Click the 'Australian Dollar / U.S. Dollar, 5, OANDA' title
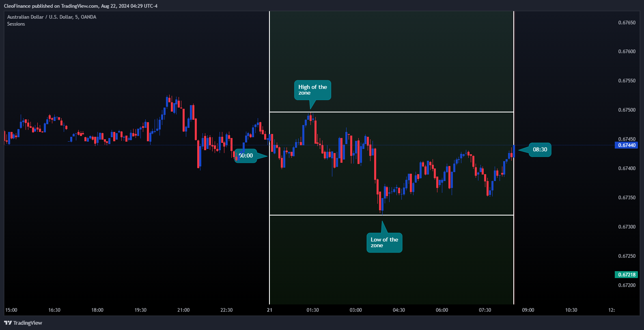The image size is (644, 330). pos(52,17)
